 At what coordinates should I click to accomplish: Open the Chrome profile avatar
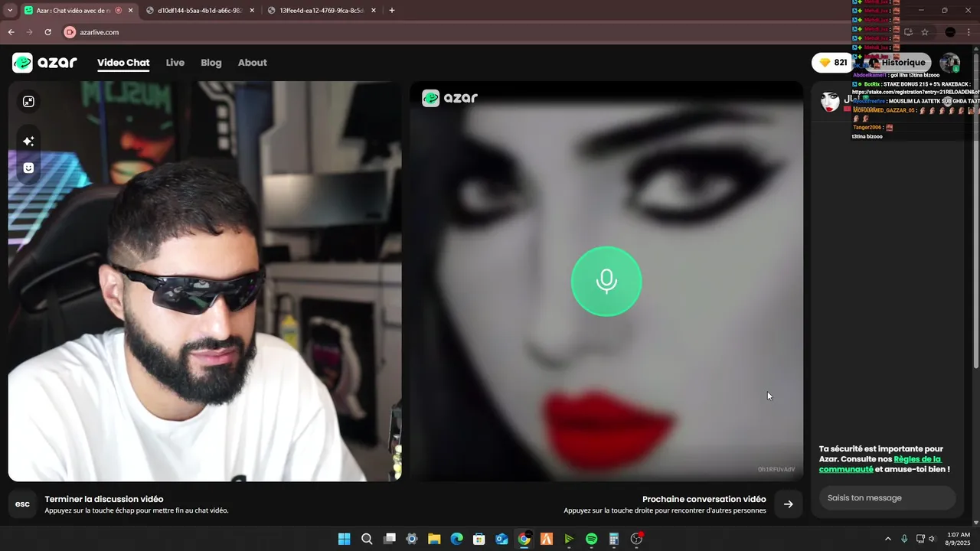click(x=950, y=32)
